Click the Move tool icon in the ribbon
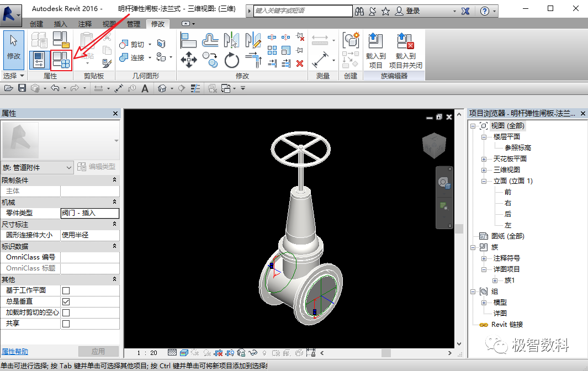The height and width of the screenshot is (371, 588). (x=189, y=60)
